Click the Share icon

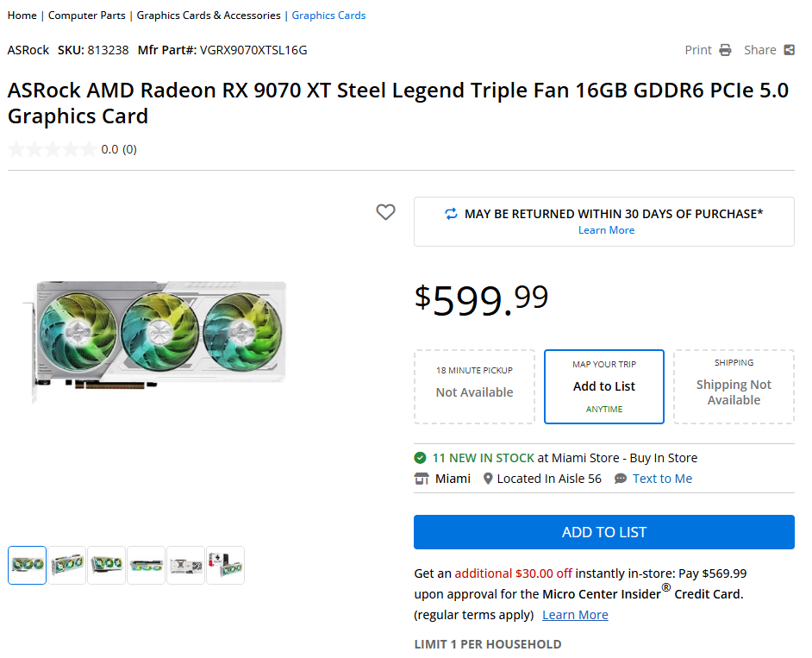coord(789,50)
